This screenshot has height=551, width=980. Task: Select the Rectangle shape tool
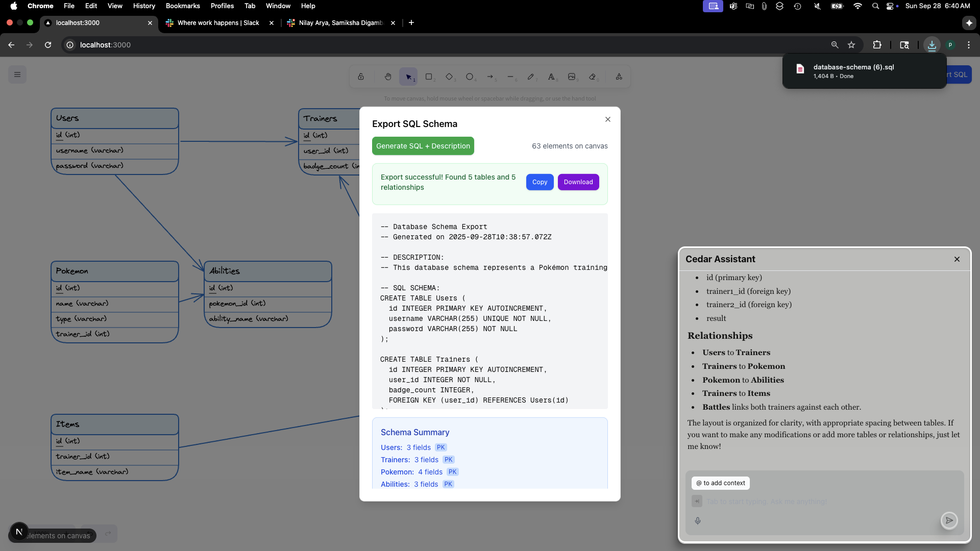[x=429, y=77]
